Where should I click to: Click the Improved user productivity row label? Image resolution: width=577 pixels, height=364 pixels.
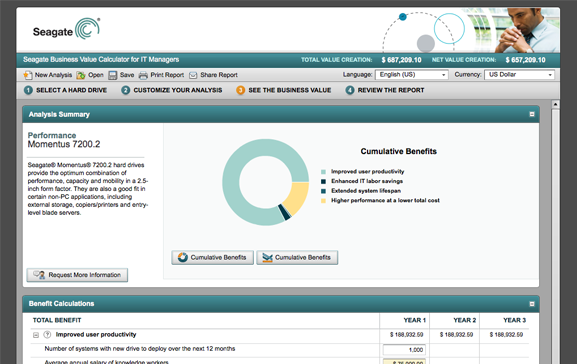click(96, 335)
